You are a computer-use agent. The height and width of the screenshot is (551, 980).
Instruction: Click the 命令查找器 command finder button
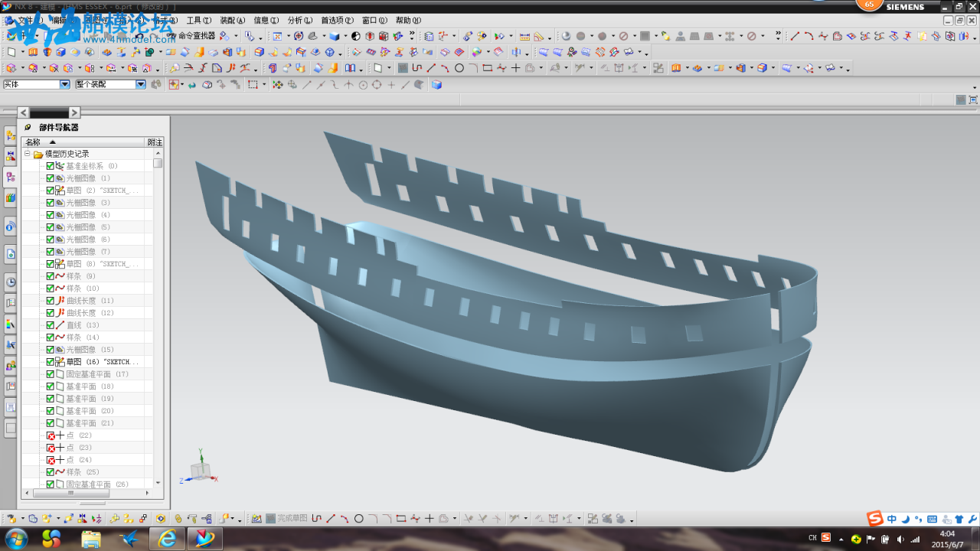(191, 36)
